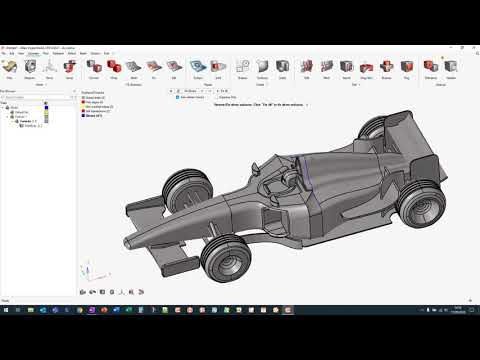Click the Fix All button
This screenshot has width=480, height=360.
(224, 91)
